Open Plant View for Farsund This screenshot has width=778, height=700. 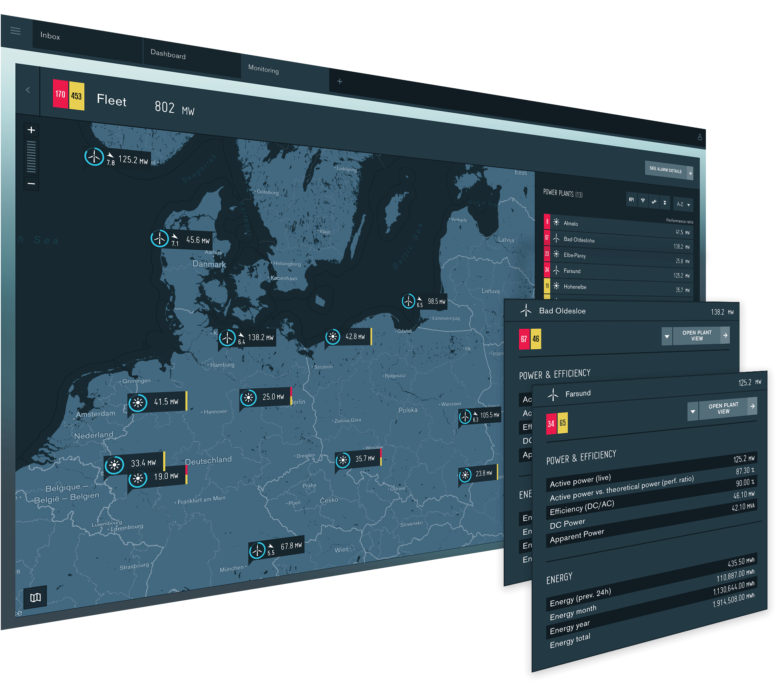coord(728,408)
